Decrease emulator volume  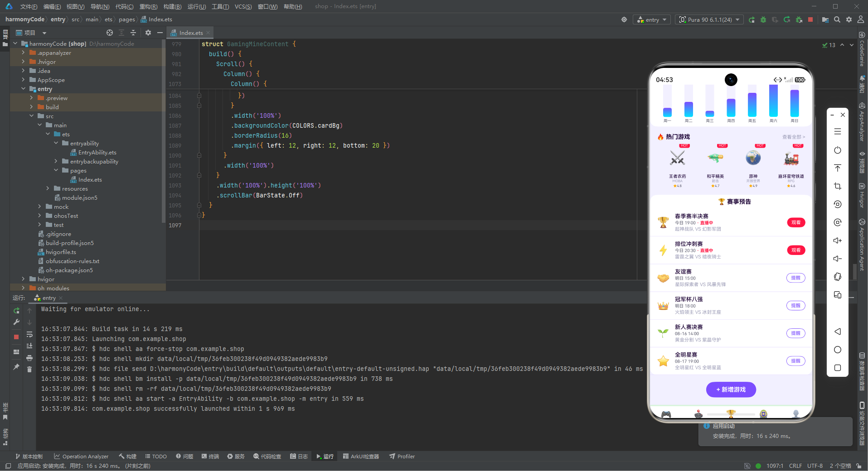pos(838,259)
